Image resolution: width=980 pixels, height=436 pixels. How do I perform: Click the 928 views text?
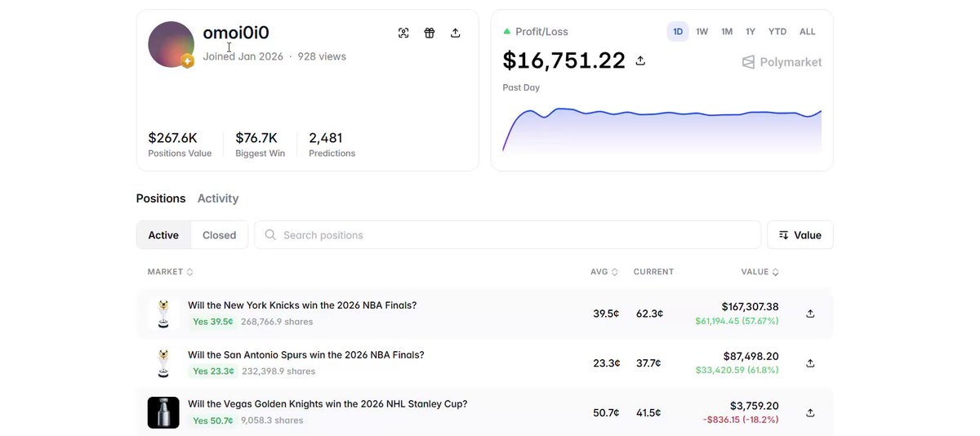click(x=322, y=56)
